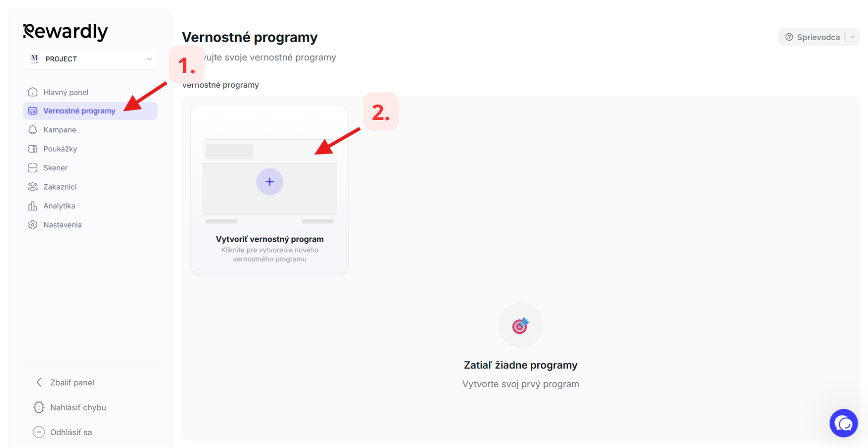Image resolution: width=868 pixels, height=448 pixels.
Task: Click the Vytvoriť vernostný program card
Action: point(270,190)
